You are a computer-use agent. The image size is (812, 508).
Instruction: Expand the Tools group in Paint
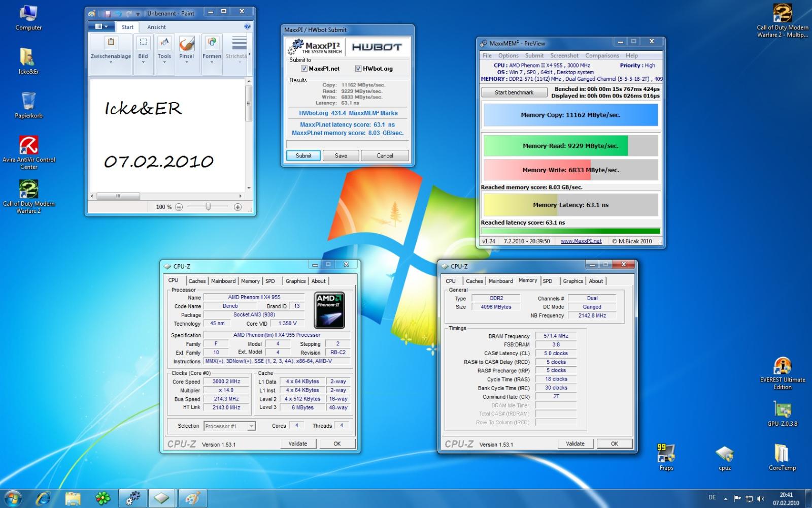click(164, 54)
